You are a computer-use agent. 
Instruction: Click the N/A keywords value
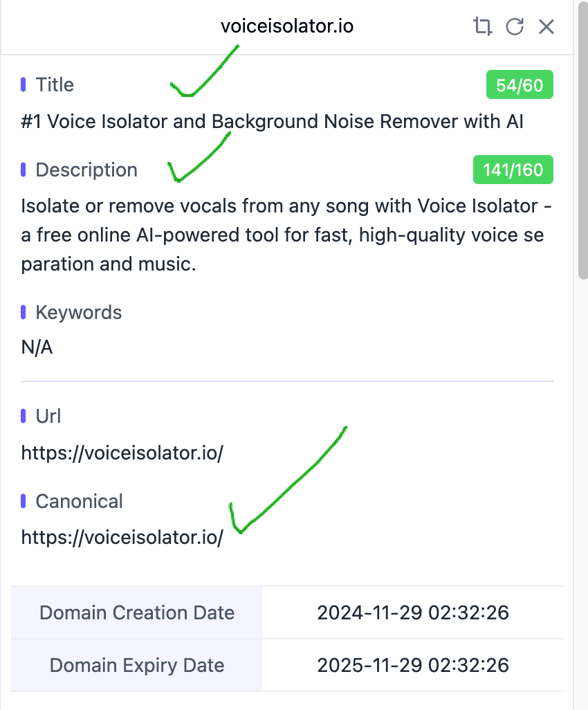tap(37, 347)
